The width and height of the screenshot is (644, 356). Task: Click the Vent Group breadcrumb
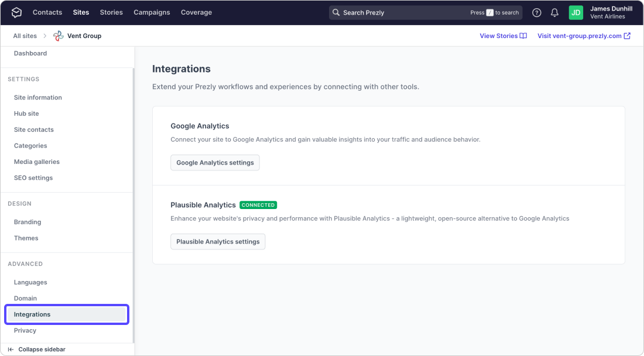coord(84,36)
